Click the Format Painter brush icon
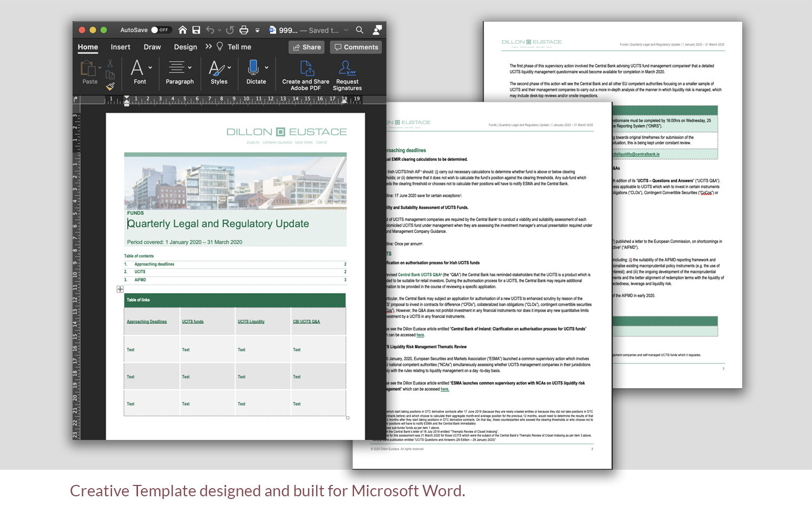The height and width of the screenshot is (512, 812). (110, 86)
